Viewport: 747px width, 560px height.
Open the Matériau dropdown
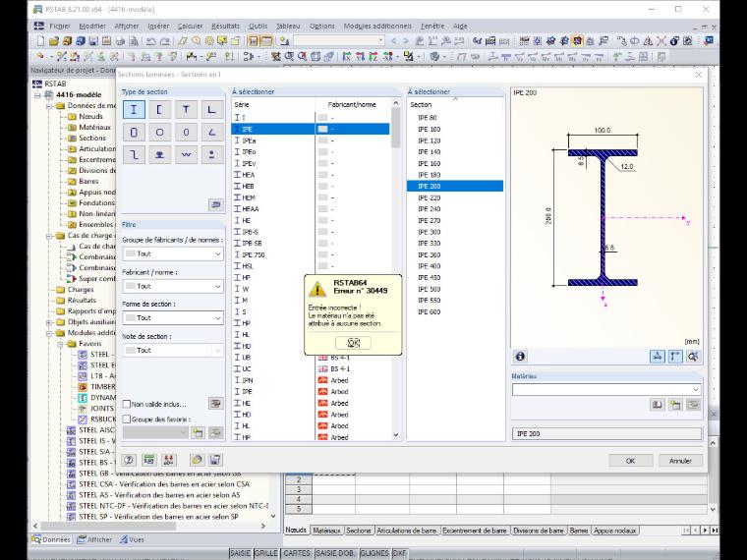[606, 389]
